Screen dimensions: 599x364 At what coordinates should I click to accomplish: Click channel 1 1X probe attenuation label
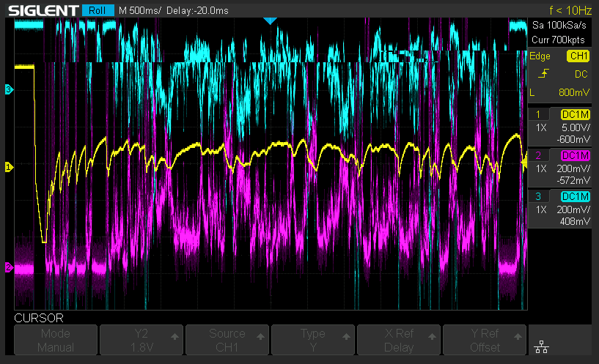(541, 128)
